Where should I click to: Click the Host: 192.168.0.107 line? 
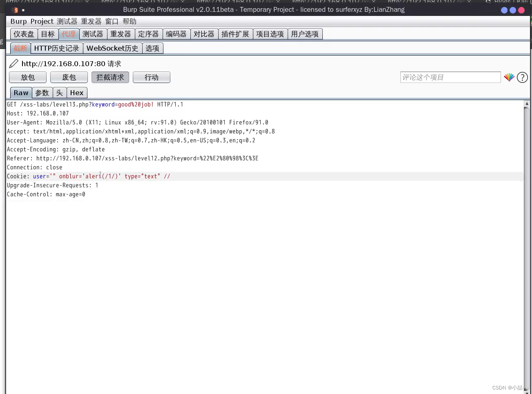pos(38,114)
